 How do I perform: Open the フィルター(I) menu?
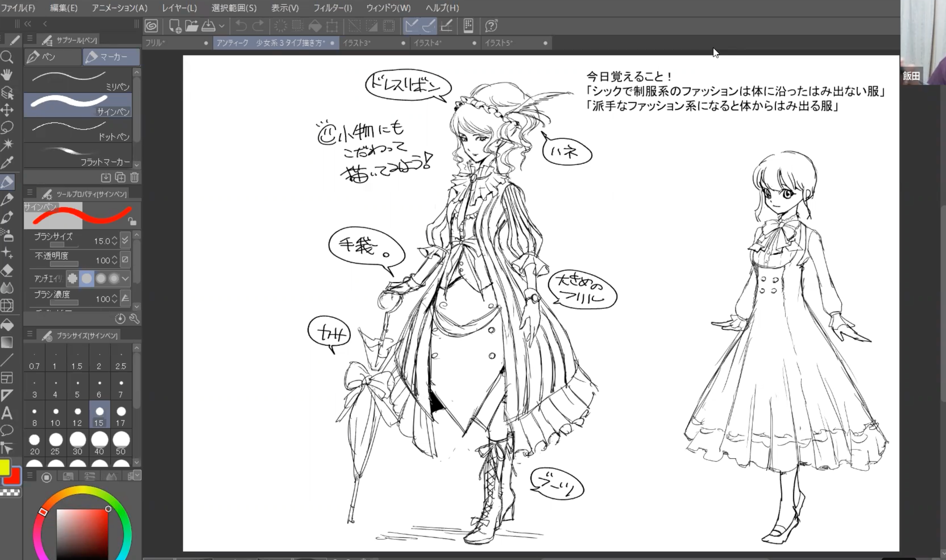pos(332,8)
